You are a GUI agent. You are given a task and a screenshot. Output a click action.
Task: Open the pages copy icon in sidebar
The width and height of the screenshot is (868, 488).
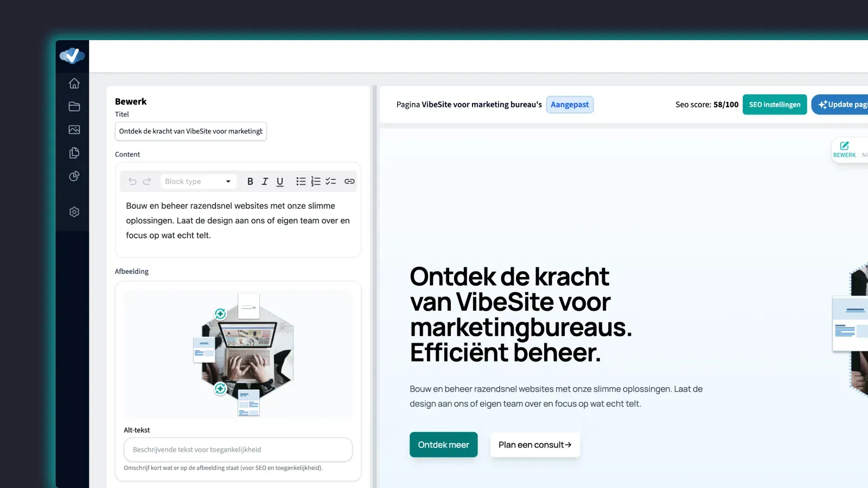pos(74,153)
